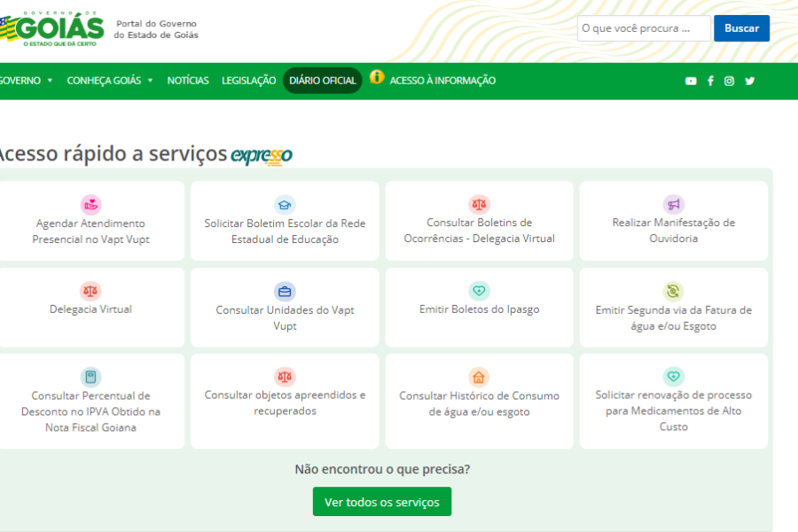Go to Notícias menu

tap(188, 81)
